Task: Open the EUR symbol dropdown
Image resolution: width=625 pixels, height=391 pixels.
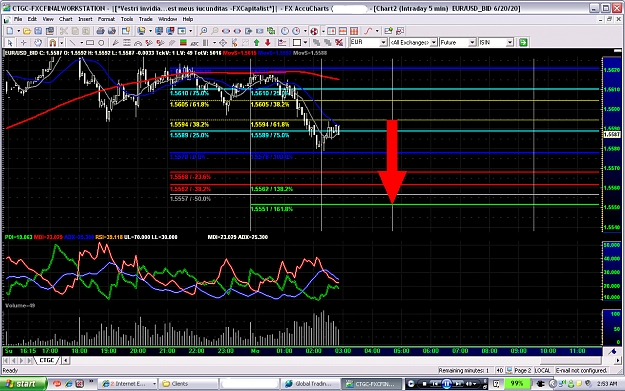Action: coord(383,42)
